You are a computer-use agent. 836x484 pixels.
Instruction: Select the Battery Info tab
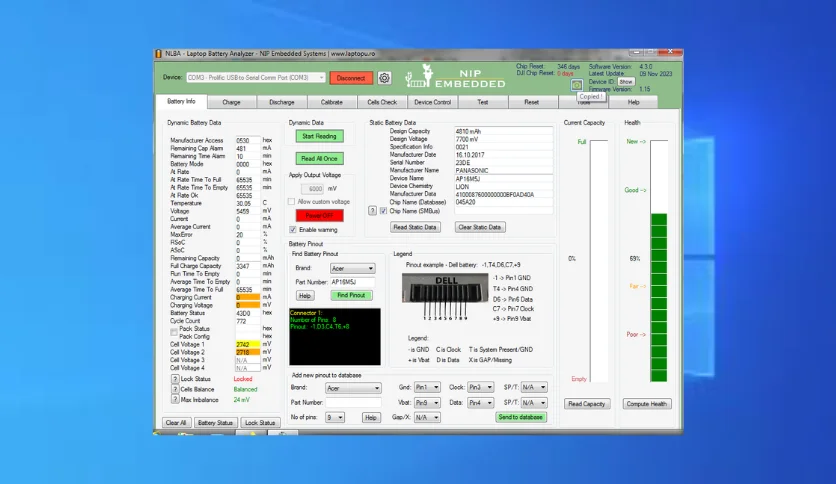point(181,101)
